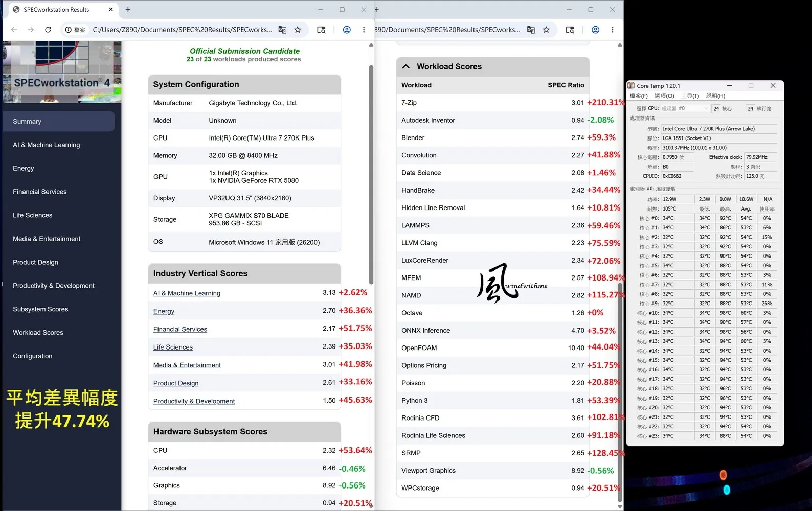Click the scroll-up arrow in the right browser window

pos(620,45)
